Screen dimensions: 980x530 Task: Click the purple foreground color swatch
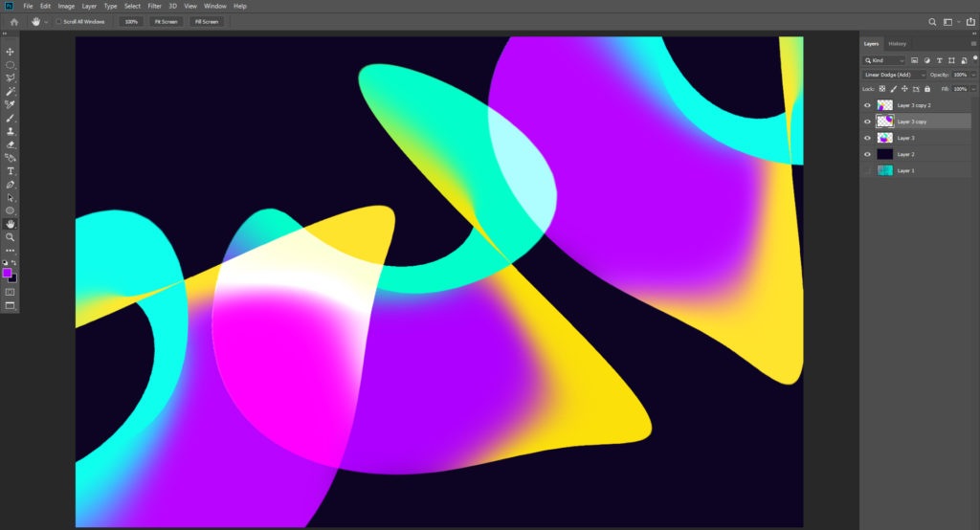[x=7, y=273]
